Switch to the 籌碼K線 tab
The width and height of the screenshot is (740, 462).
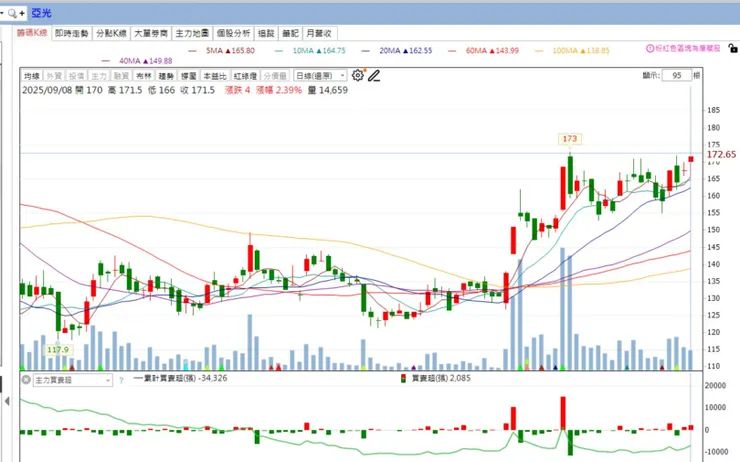pos(32,33)
